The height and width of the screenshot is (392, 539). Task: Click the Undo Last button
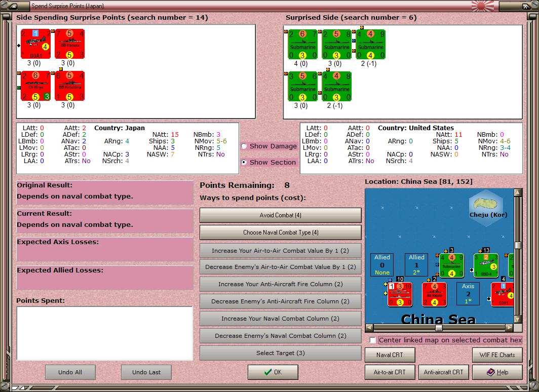pyautogui.click(x=146, y=372)
